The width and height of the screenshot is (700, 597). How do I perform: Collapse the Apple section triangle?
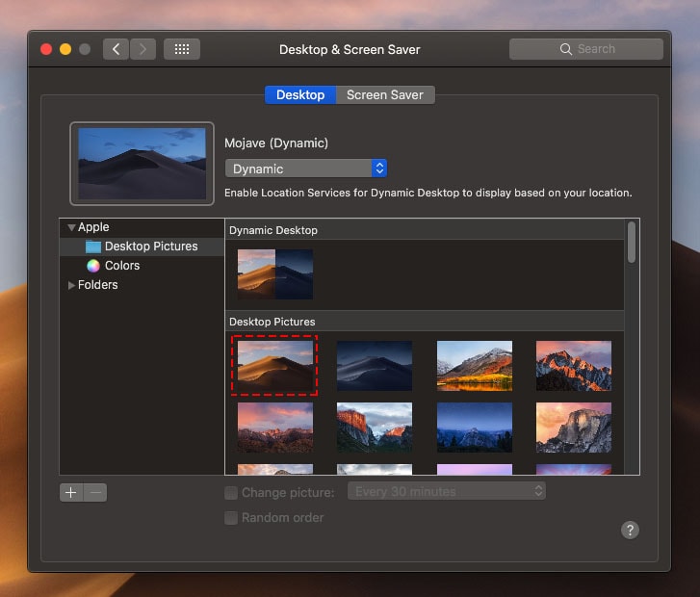click(71, 227)
